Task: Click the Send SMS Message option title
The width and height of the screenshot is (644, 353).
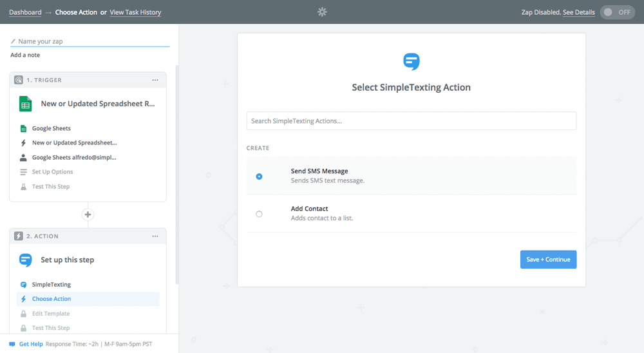Action: point(319,171)
